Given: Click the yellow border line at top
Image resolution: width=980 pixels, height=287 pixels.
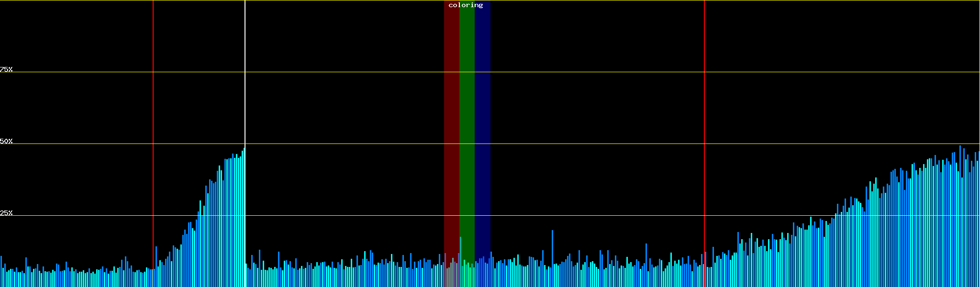Looking at the screenshot, I should point(490,0).
